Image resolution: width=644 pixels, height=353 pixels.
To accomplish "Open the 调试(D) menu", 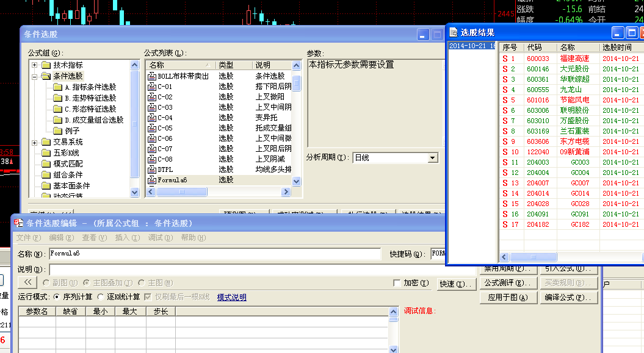I will point(160,238).
